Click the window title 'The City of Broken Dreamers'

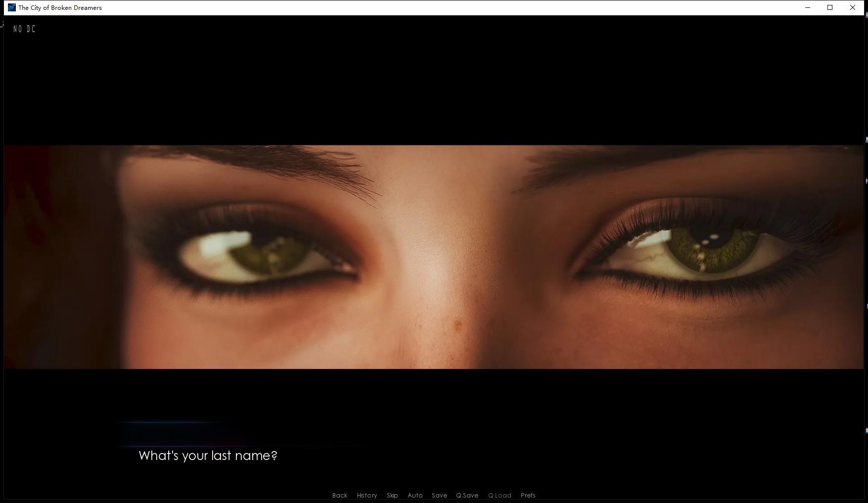coord(60,7)
